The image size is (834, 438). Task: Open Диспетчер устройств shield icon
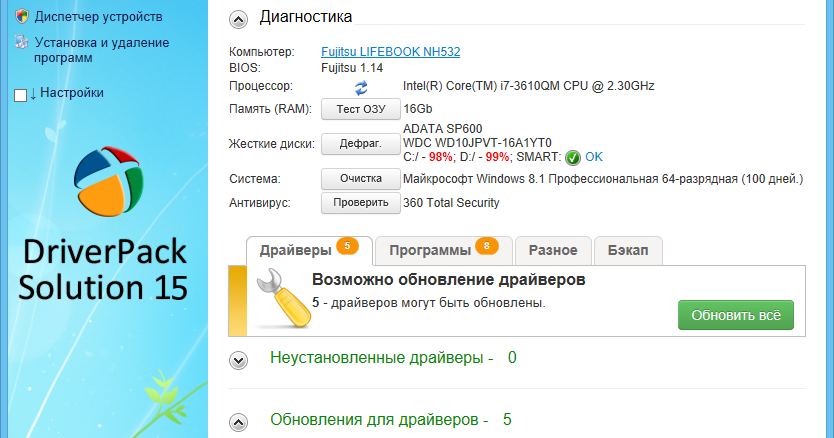22,16
